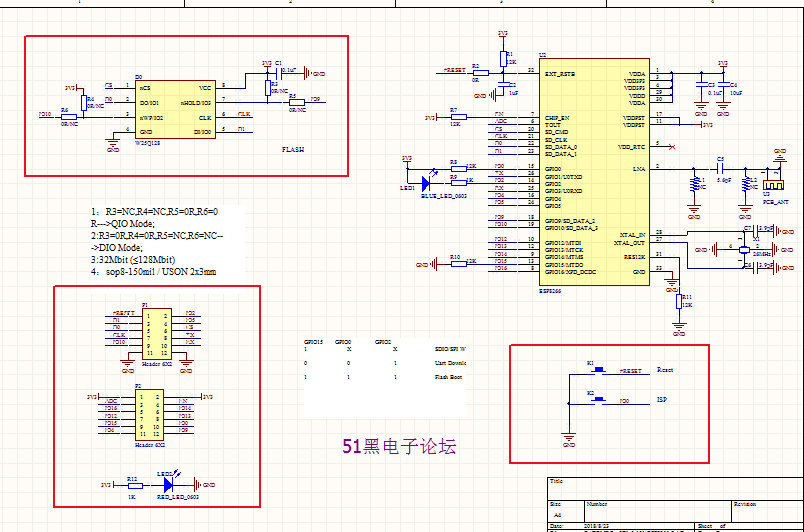This screenshot has width=804, height=532.
Task: Select capacitor C1 by the flash VCC
Action: [x=280, y=73]
